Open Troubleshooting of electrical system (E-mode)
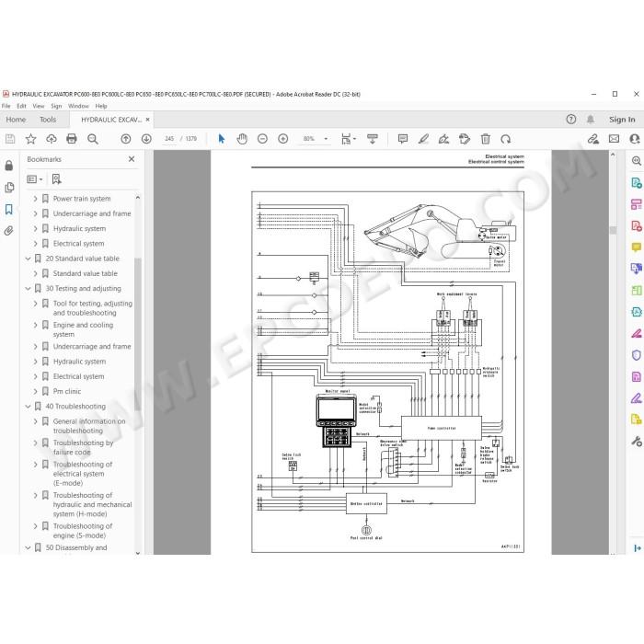 (83, 474)
